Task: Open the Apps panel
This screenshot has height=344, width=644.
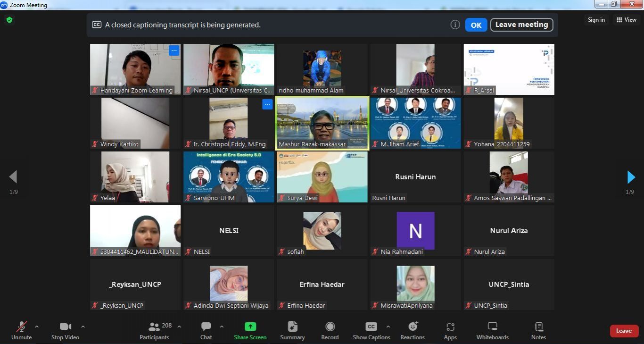Action: (450, 330)
